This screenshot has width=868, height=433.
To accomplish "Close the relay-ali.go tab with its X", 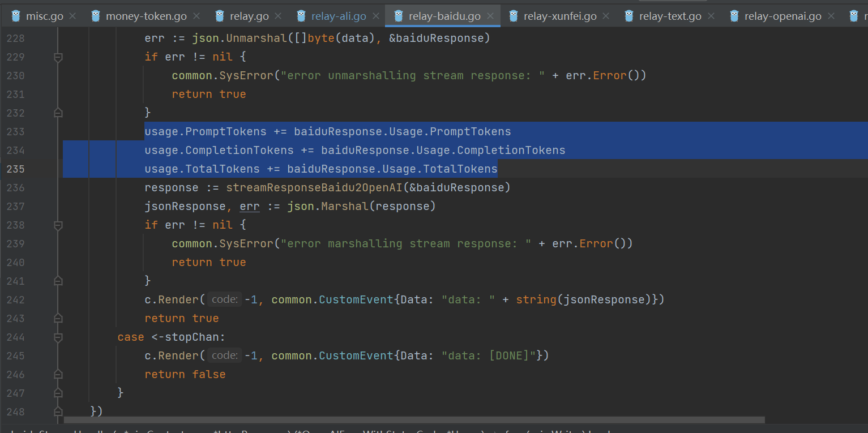I will point(376,15).
